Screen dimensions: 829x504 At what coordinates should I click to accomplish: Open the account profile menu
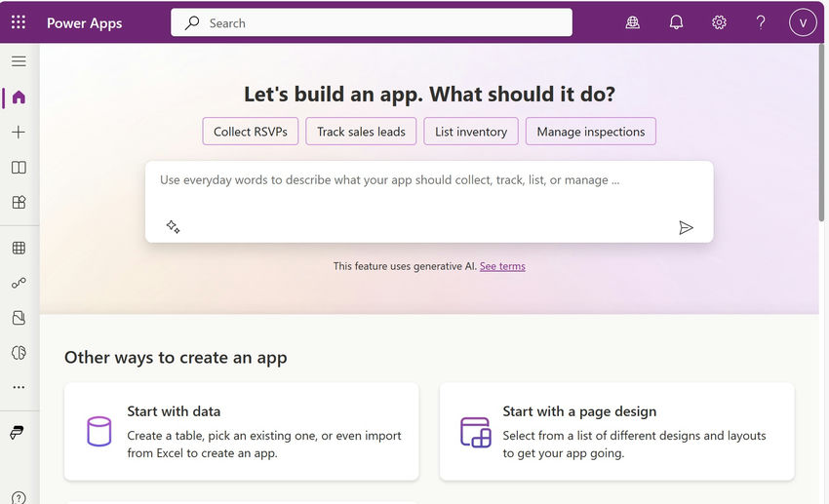[x=803, y=22]
